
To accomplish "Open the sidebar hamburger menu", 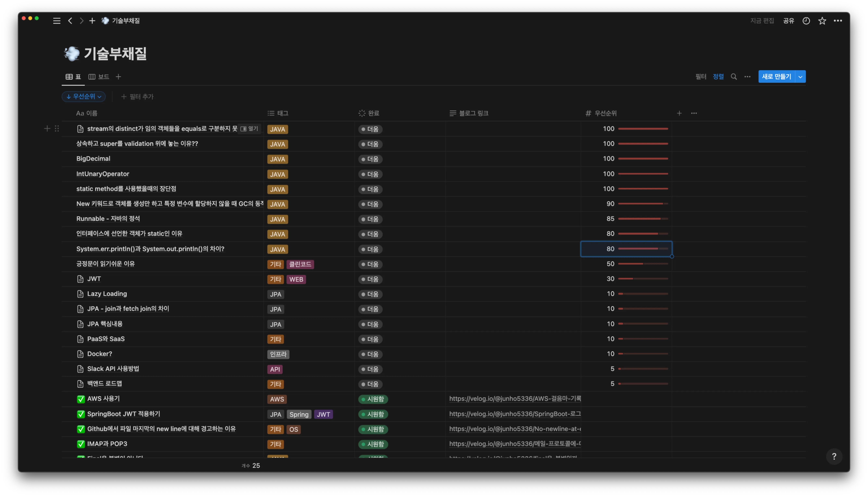I will tap(57, 21).
